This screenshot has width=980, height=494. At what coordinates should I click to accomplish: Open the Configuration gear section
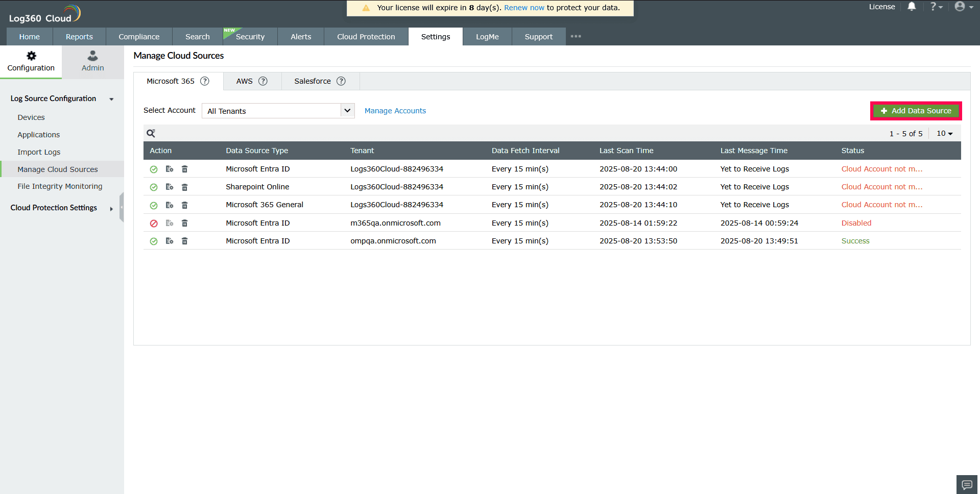31,61
